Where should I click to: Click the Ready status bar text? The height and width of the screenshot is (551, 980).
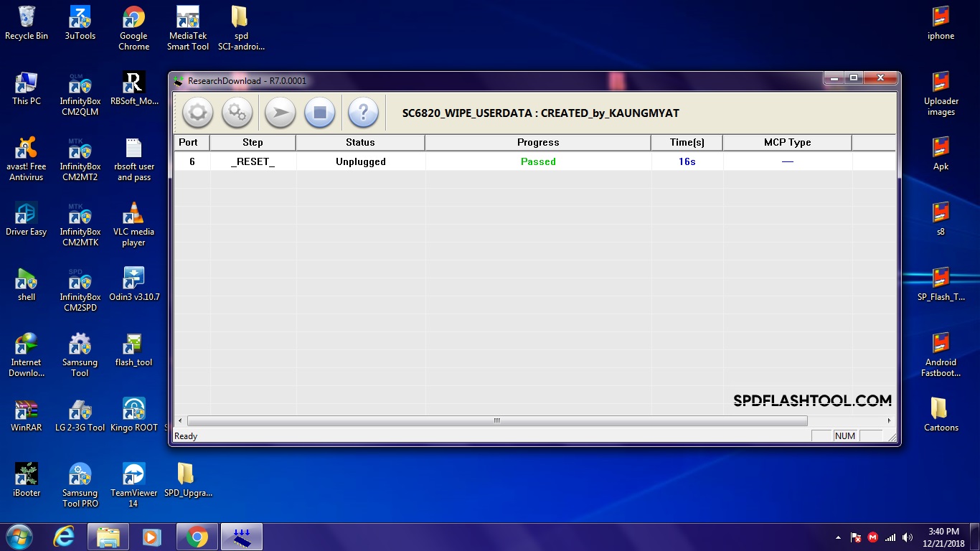(186, 436)
